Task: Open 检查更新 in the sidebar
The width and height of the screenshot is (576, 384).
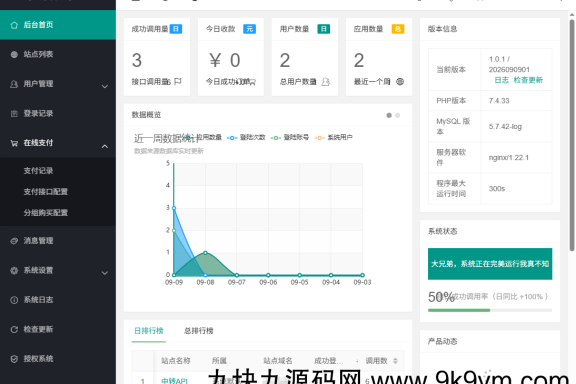Action: pyautogui.click(x=58, y=329)
